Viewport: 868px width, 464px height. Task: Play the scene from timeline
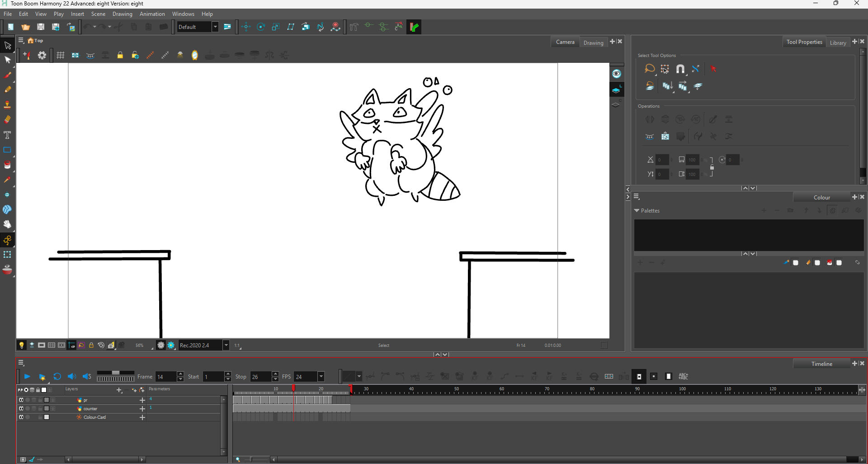[27, 376]
